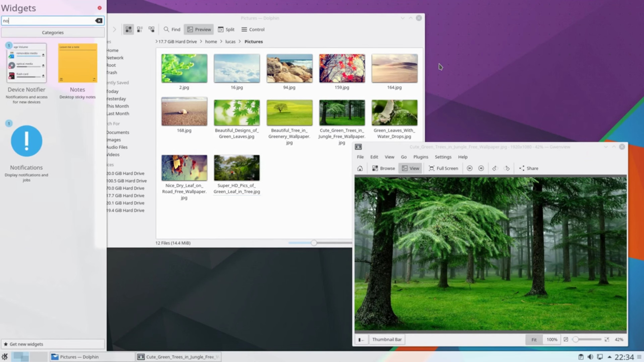Open Trash in Dolphin places sidebar
644x362 pixels.
(x=112, y=72)
